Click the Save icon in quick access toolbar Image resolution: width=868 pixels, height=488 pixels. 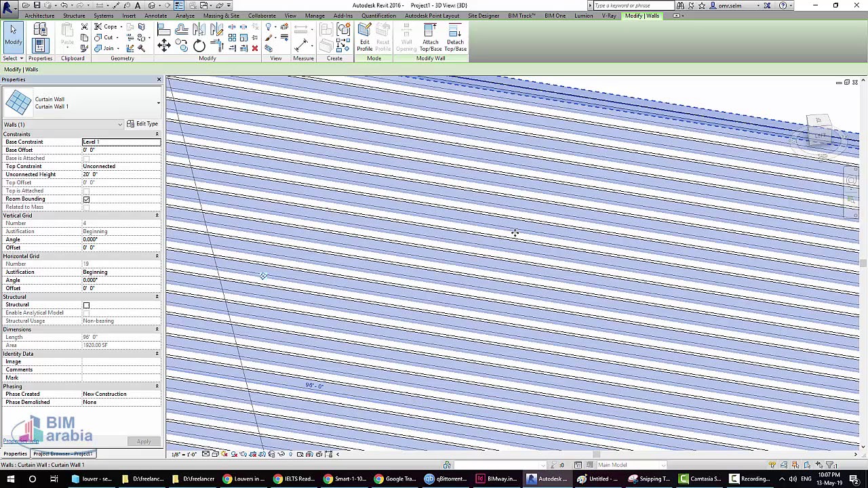[38, 5]
